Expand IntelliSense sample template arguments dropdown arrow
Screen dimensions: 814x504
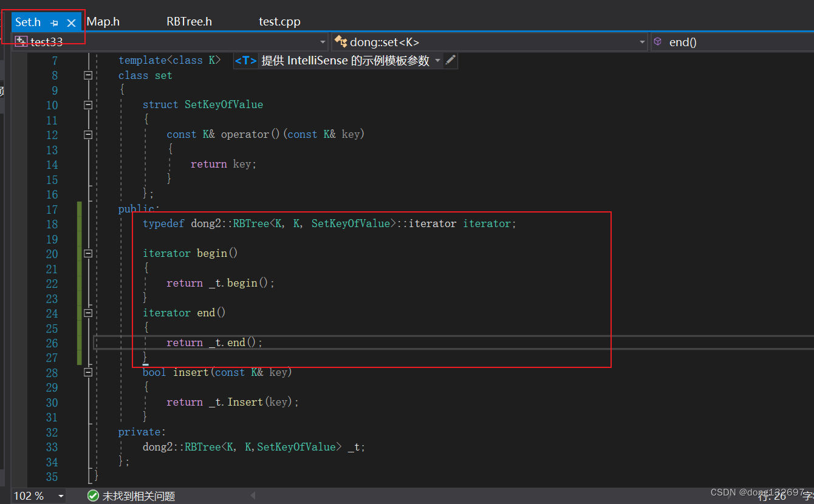[x=437, y=61]
